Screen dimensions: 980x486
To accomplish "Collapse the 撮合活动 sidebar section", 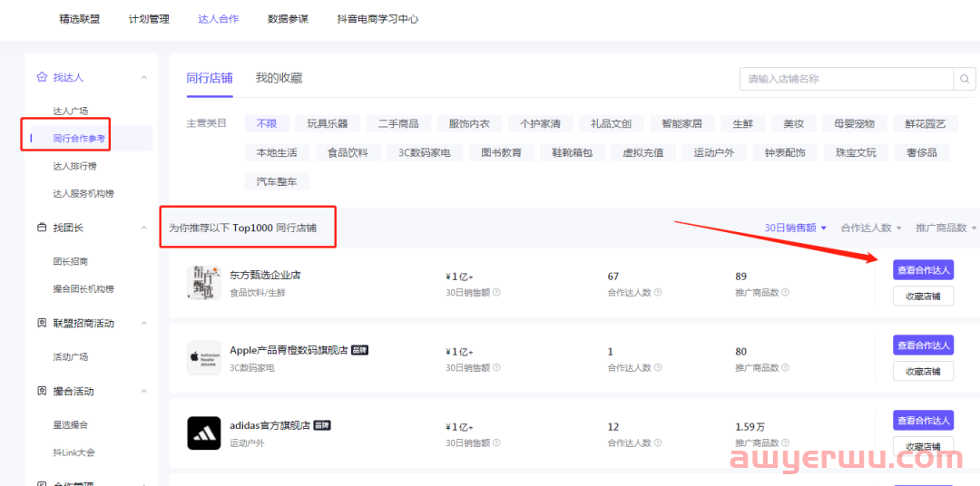I will point(143,392).
